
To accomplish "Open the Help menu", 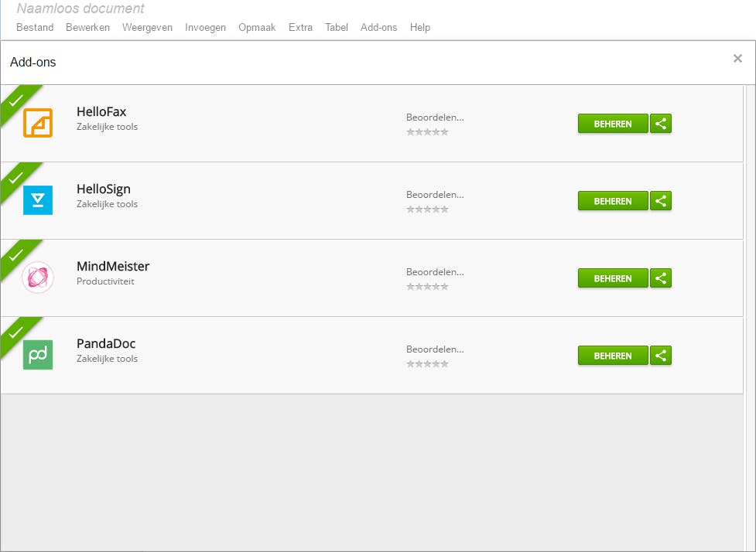I will click(420, 28).
